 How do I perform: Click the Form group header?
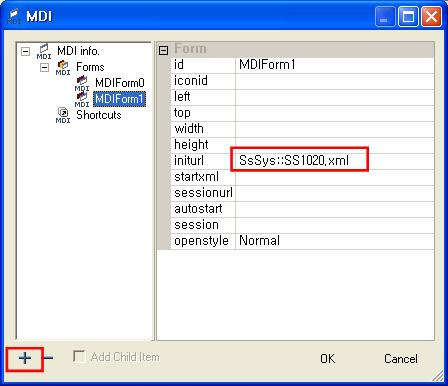(x=296, y=49)
